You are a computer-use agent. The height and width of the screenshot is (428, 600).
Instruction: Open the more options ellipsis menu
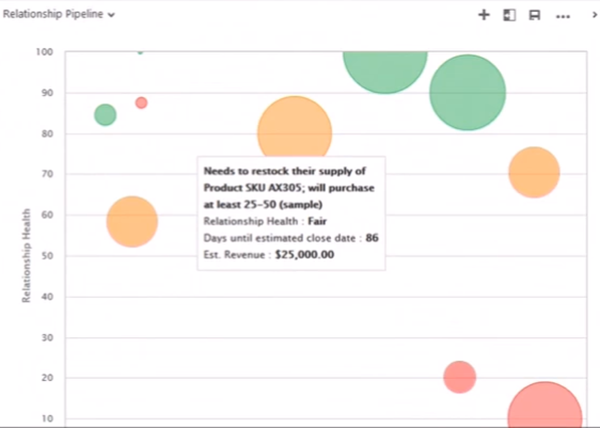coord(562,16)
